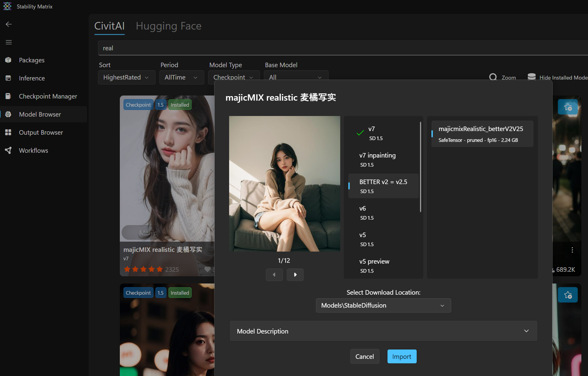Select the CivitAI tab
The height and width of the screenshot is (376, 588).
click(109, 26)
